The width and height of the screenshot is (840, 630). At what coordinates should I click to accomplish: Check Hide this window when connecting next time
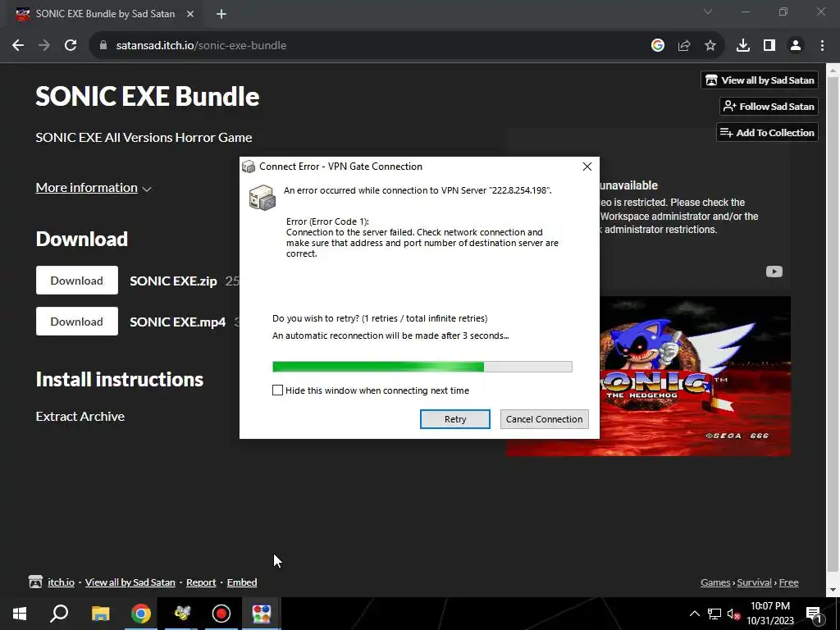[277, 390]
